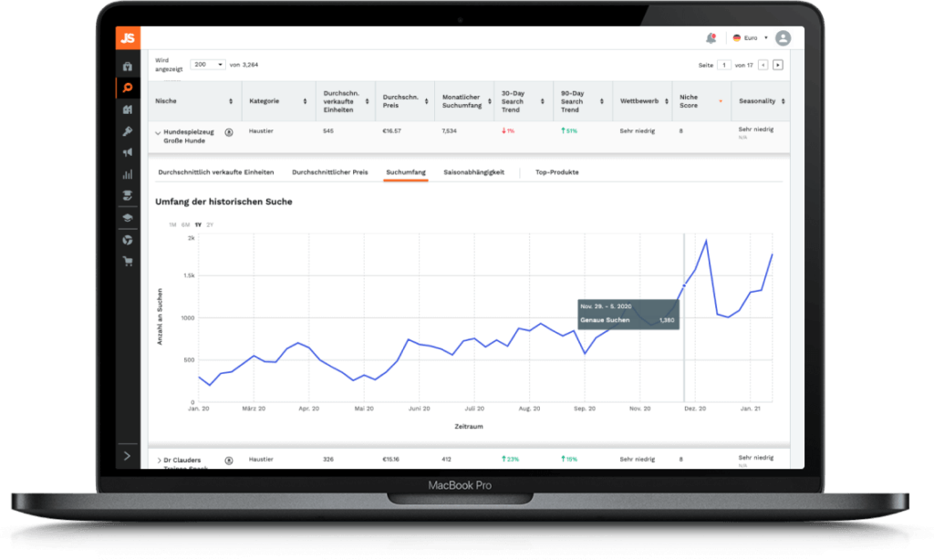Open the user account avatar
Screen dimensions: 934x560
click(x=784, y=38)
